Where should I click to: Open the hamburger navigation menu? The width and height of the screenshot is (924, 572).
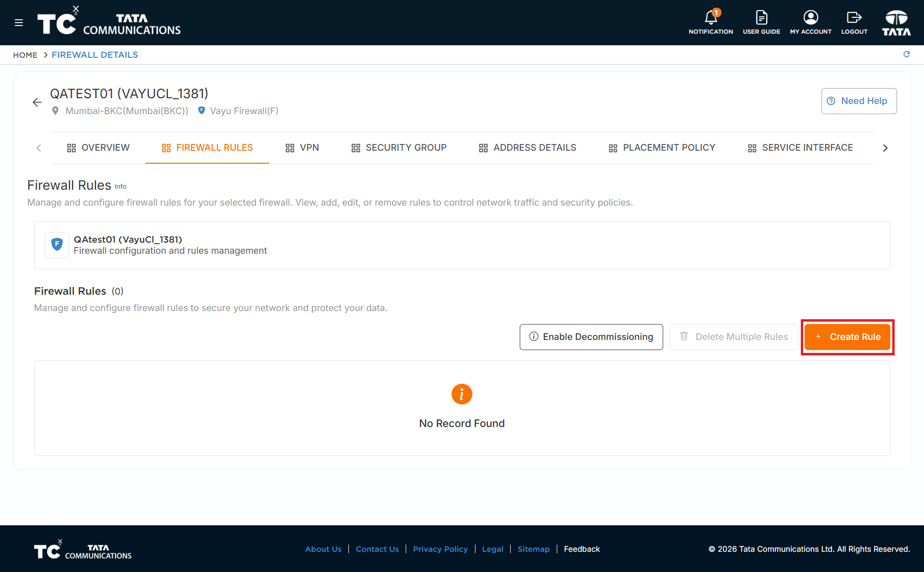19,23
